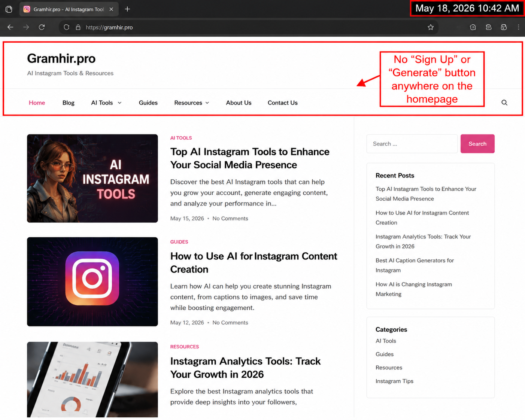Click the Gramhir.pro site title
525x420 pixels.
point(61,58)
